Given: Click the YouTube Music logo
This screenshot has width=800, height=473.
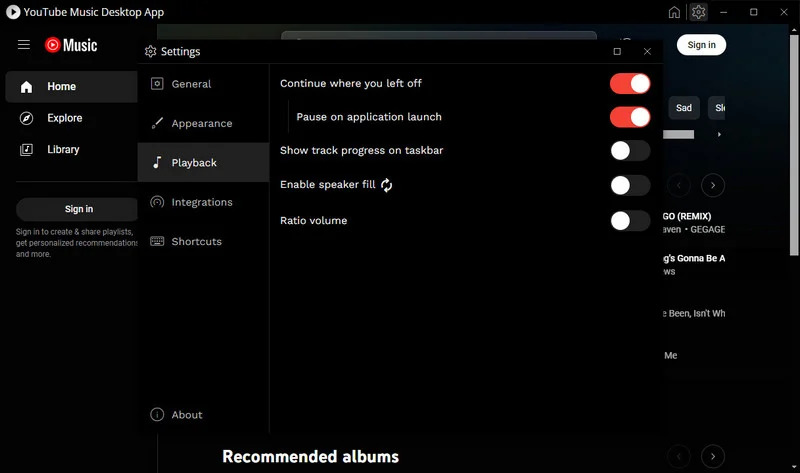Looking at the screenshot, I should coord(71,45).
